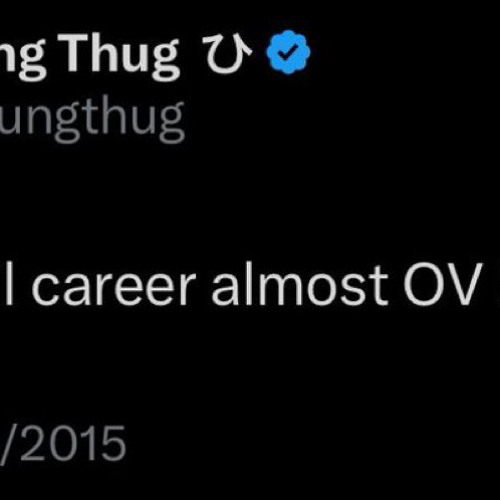Click the letters "OV" in the tweet
Screen dimensions: 500x500
pos(443,284)
